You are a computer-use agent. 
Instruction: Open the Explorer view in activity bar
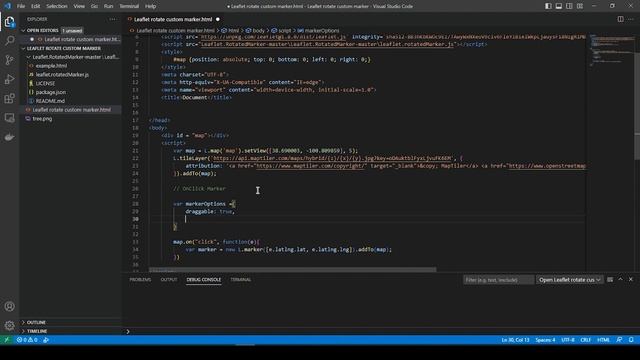click(x=9, y=21)
